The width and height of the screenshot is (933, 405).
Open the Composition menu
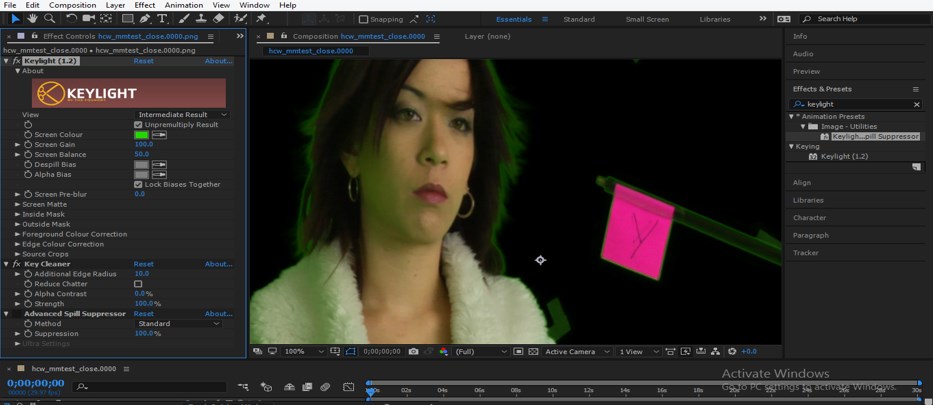[x=72, y=5]
